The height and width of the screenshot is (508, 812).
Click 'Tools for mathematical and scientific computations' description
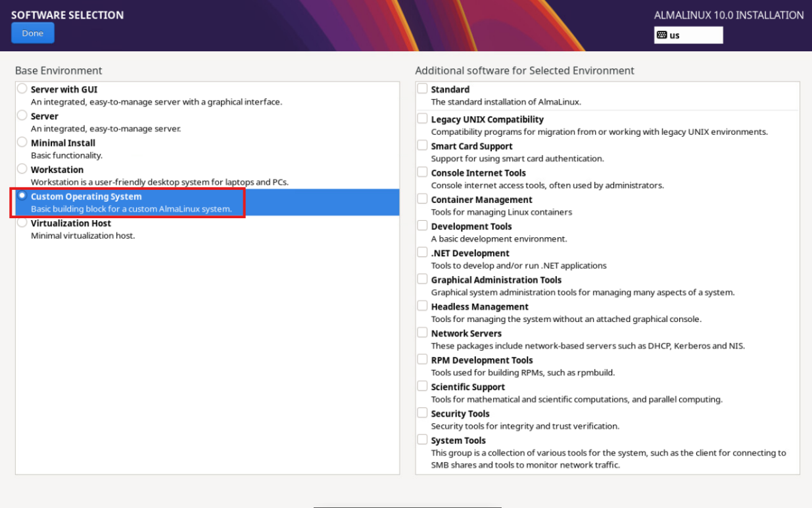point(577,400)
